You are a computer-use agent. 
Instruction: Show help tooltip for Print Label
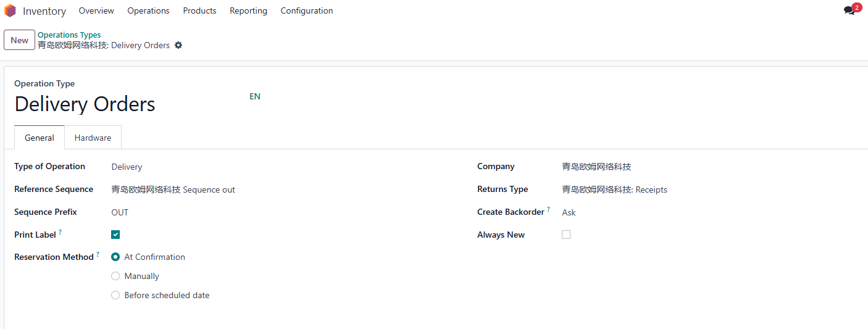point(61,232)
